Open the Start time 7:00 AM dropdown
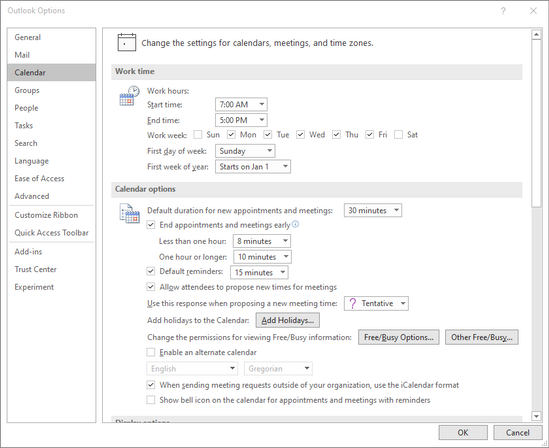Viewport: 549px width, 448px height. coord(241,104)
